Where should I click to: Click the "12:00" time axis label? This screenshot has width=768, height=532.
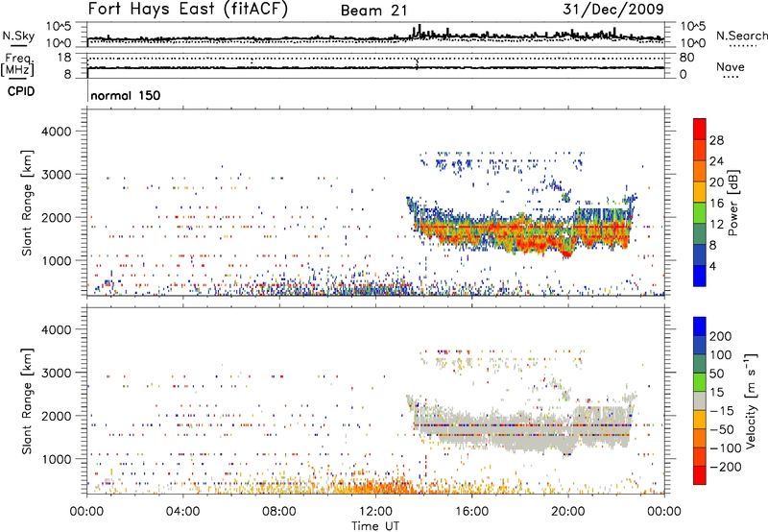[x=375, y=511]
